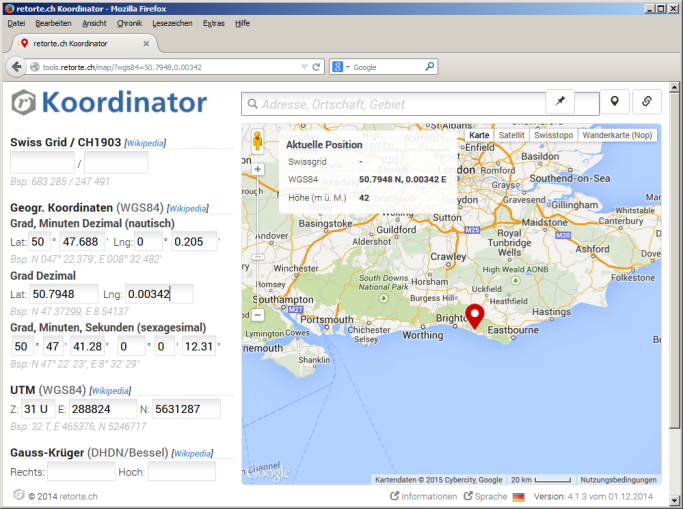Click the retorte Koordinator logo
This screenshot has width=683, height=509.
point(109,103)
